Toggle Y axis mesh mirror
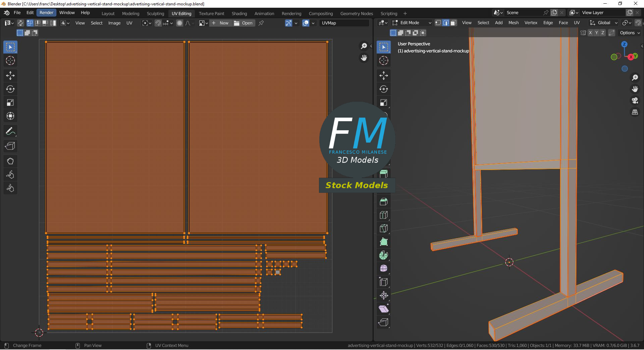 (596, 33)
